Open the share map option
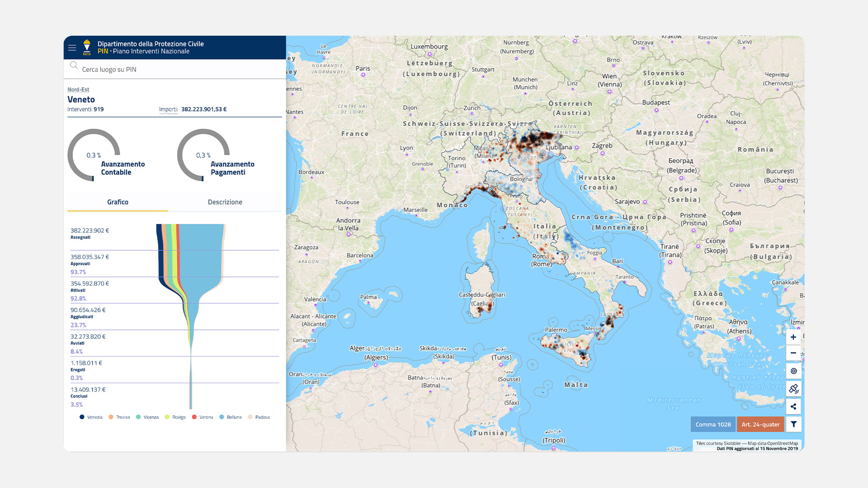 793,407
